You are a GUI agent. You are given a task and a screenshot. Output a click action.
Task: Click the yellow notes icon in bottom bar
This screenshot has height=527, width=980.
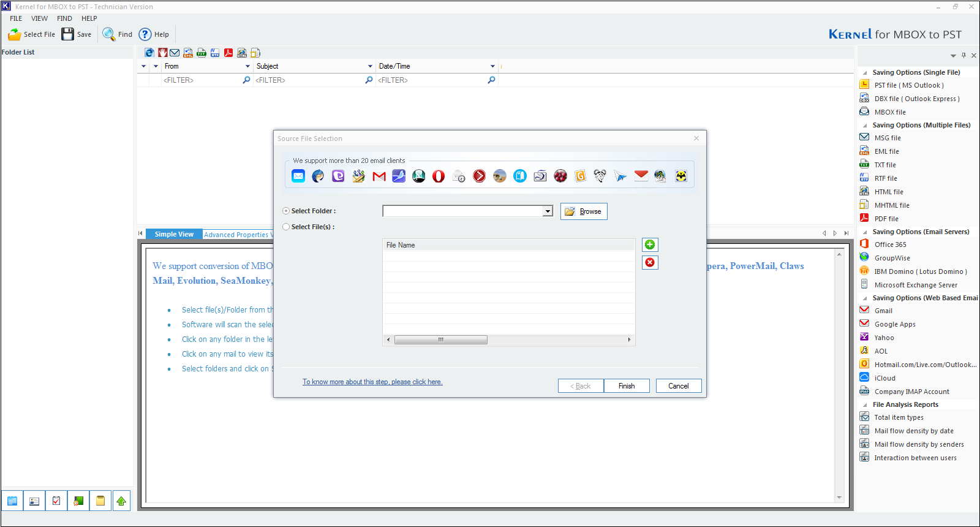click(x=100, y=501)
